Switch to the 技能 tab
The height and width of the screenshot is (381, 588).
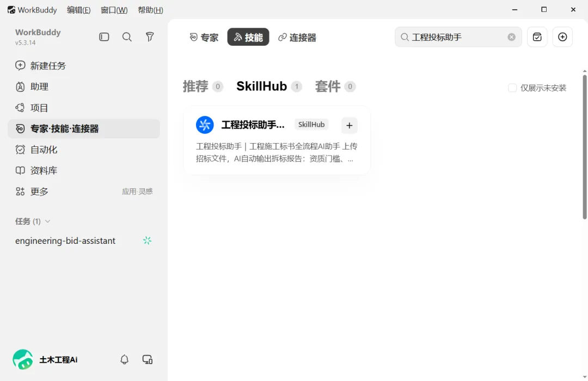coord(248,37)
